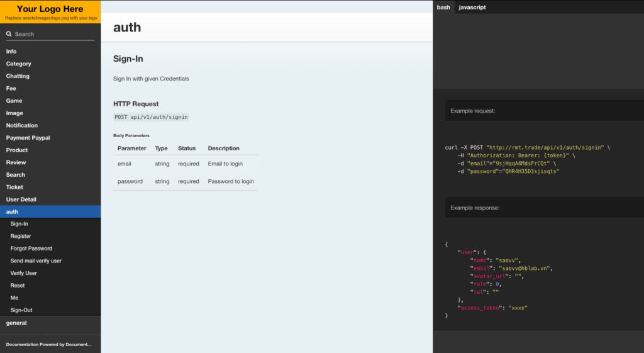Click the Authorization Bearer header line
The height and width of the screenshot is (353, 644).
(516, 155)
